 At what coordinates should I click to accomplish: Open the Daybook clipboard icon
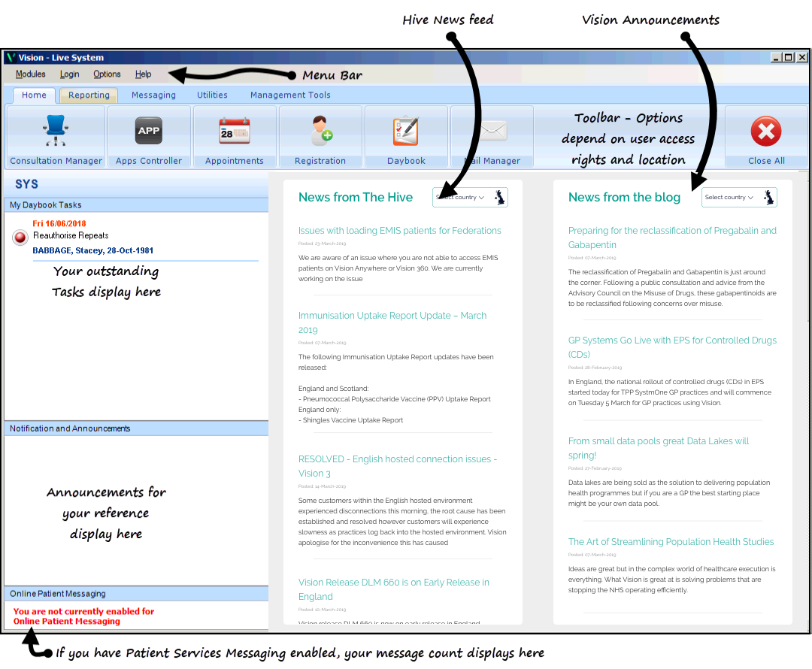pyautogui.click(x=406, y=131)
